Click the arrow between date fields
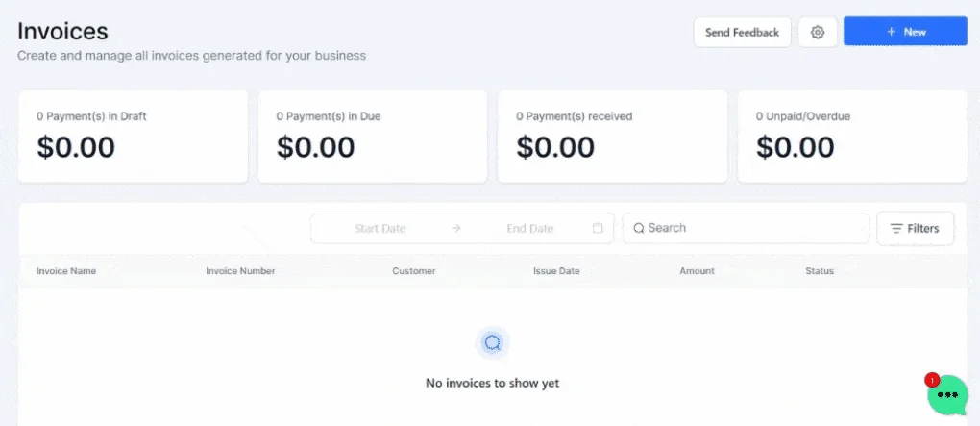 [456, 228]
